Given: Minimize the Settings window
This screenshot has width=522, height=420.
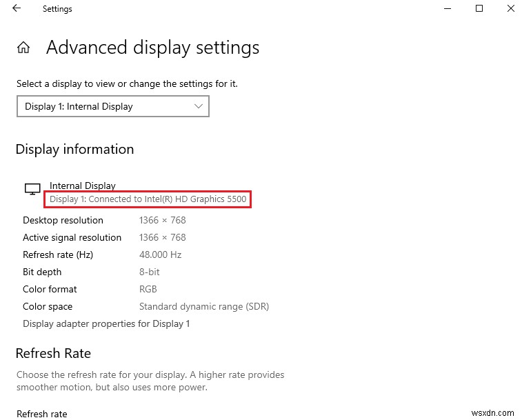Looking at the screenshot, I should [448, 9].
